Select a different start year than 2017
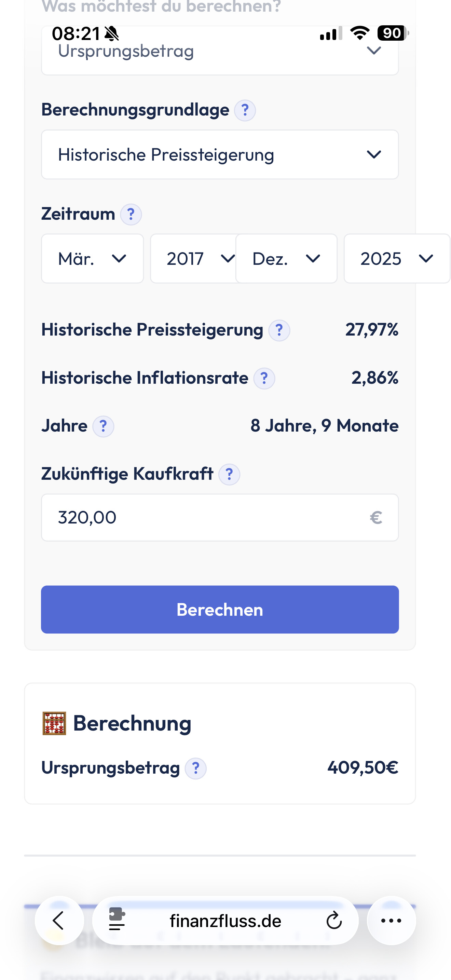Screen dimensions: 451x980 (194, 259)
